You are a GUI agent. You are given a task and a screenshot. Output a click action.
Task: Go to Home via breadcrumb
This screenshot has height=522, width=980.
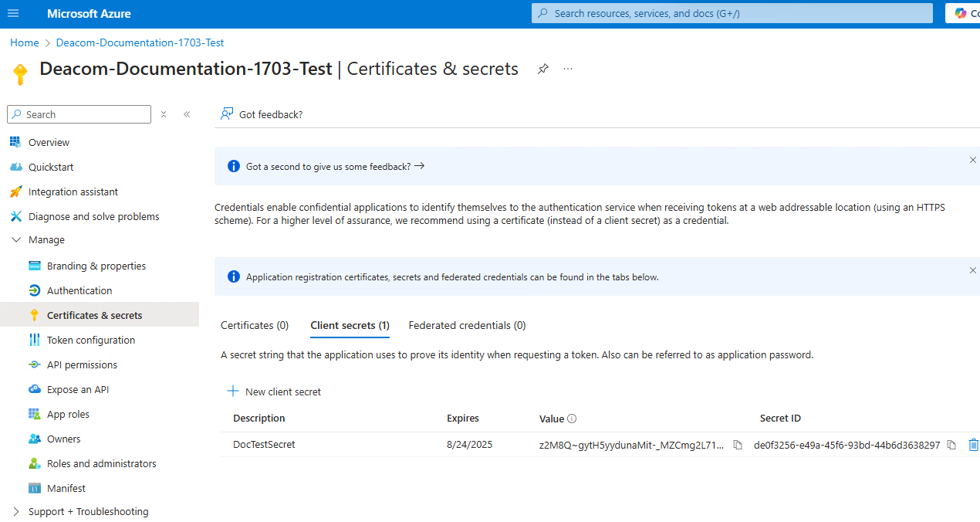click(25, 42)
